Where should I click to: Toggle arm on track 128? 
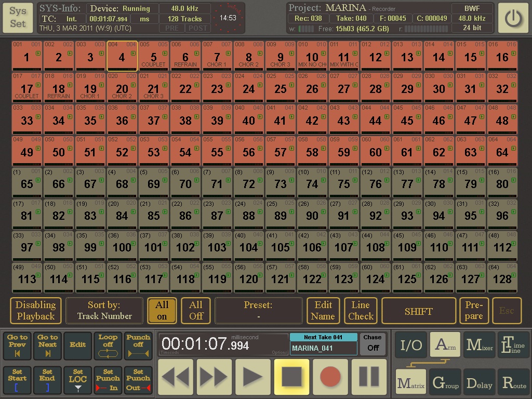point(502,277)
